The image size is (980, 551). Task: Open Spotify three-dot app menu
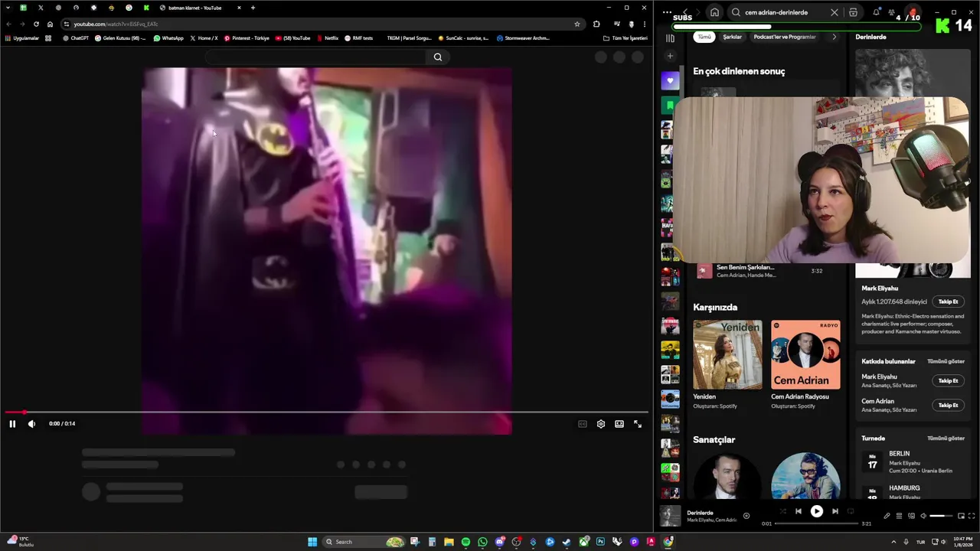point(666,12)
